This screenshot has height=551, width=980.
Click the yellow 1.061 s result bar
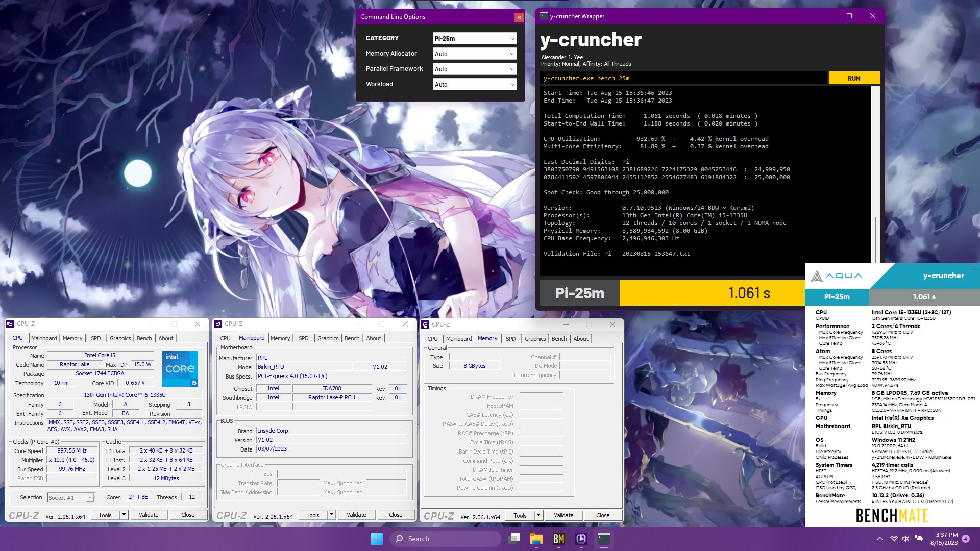(x=712, y=293)
